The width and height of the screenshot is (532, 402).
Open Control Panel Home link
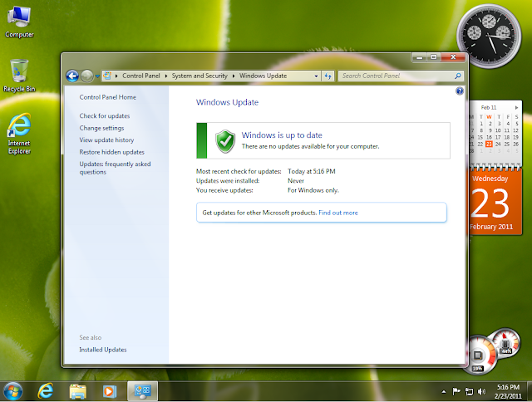107,97
